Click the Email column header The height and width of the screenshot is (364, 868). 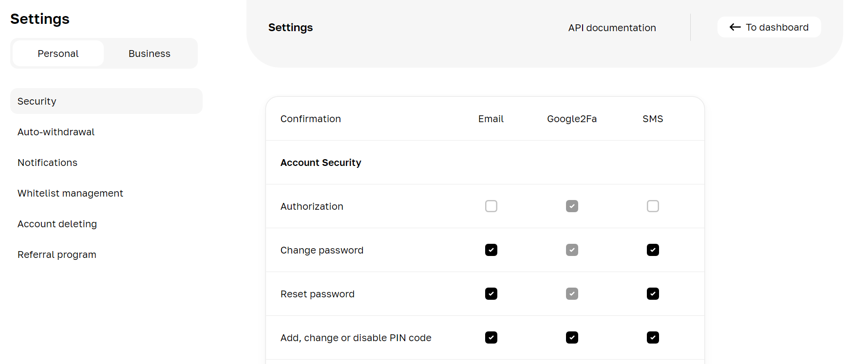click(x=491, y=119)
